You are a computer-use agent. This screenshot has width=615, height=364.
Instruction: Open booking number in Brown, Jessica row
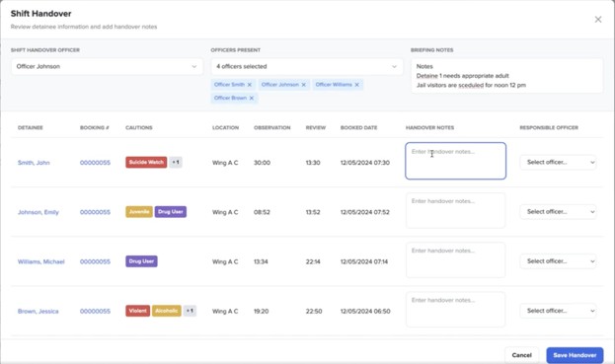[95, 311]
